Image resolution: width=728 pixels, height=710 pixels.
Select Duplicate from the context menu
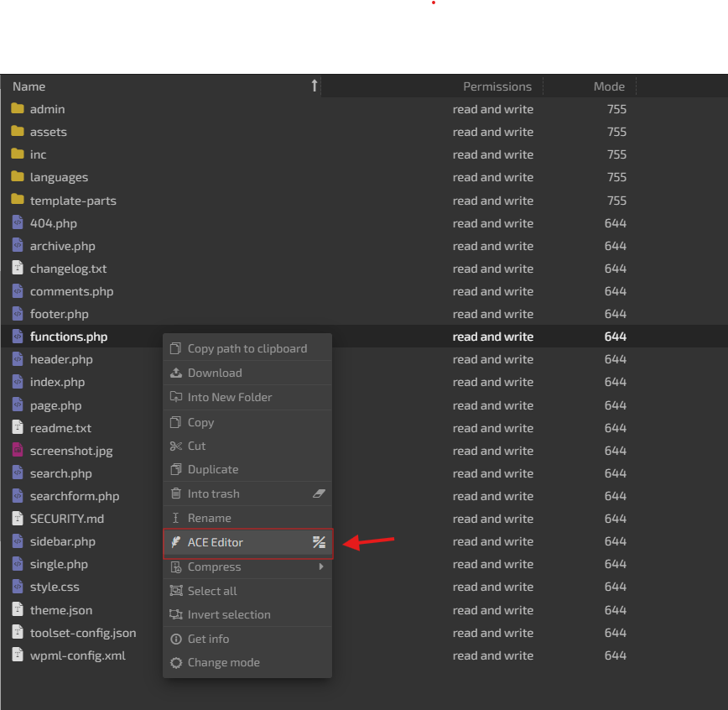tap(247, 469)
